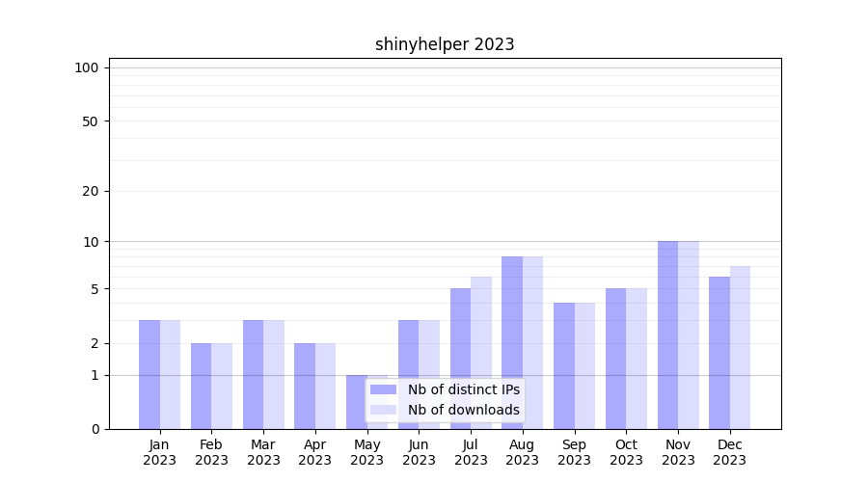Click the lighter downloads bar for Apr

[325, 386]
